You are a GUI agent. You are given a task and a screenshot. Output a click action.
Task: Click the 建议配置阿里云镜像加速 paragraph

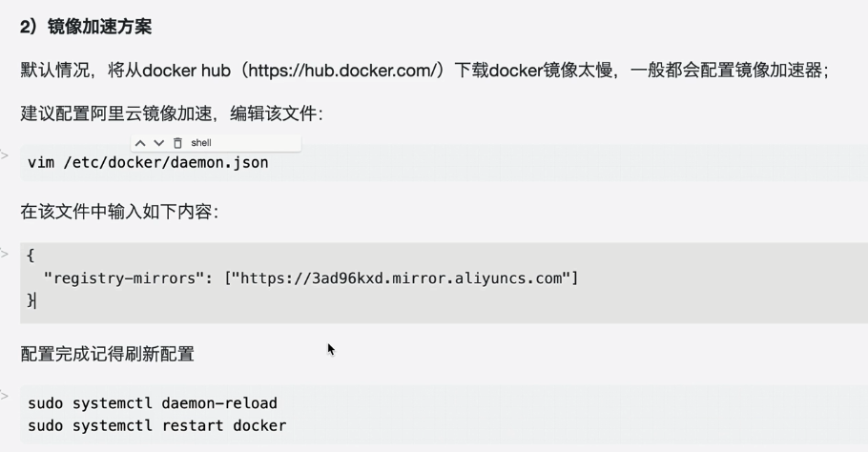172,114
